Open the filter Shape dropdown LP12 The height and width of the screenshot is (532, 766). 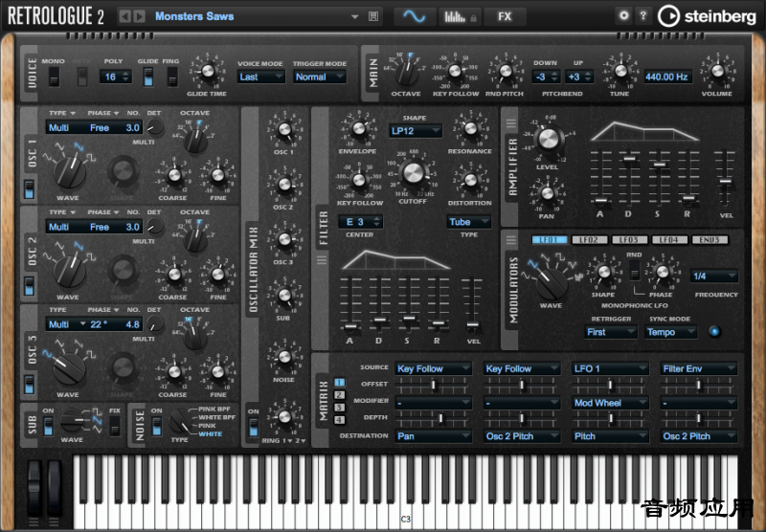pyautogui.click(x=416, y=131)
